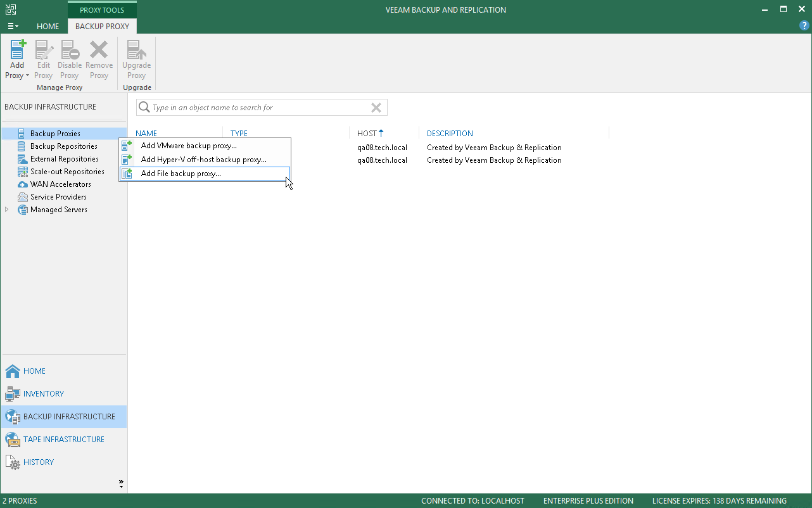Choose Add Hyper-V off-host backup proxy
812x508 pixels.
click(205, 160)
